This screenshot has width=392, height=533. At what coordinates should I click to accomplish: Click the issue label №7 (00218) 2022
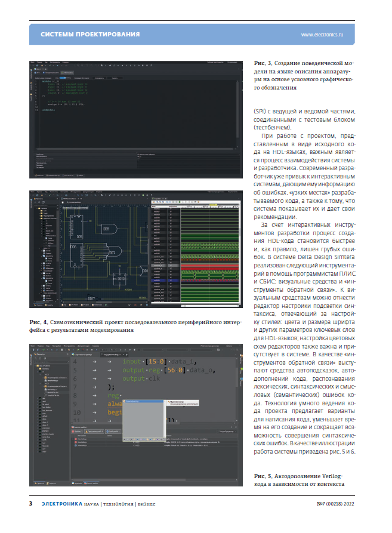(x=335, y=504)
